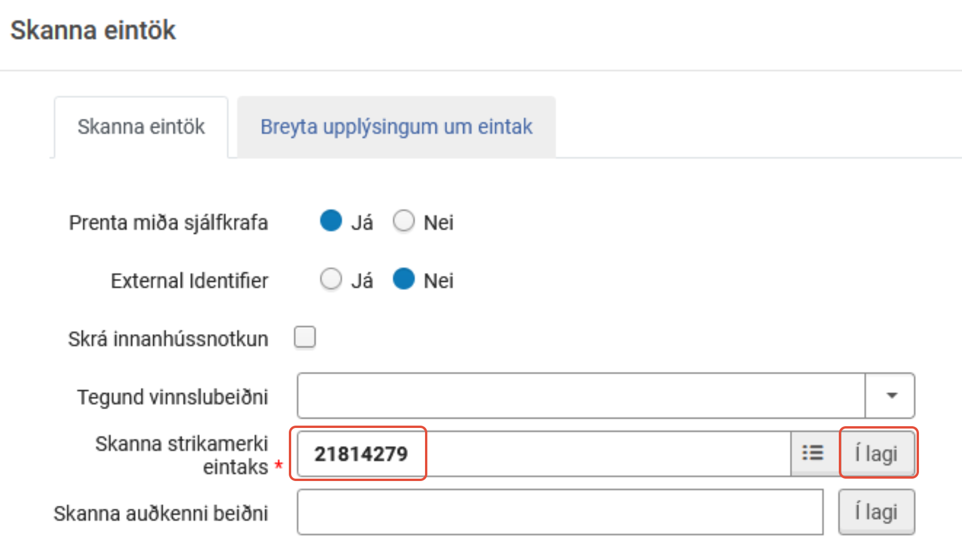Viewport: 962px width, 560px height.
Task: Select Nei for Prenta miða sjálfkrafa
Action: pyautogui.click(x=404, y=221)
